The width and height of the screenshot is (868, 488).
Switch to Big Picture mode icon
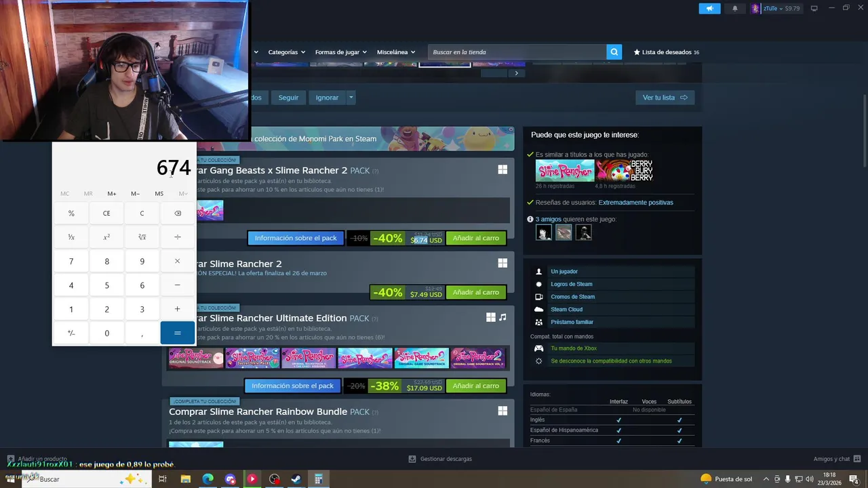814,8
